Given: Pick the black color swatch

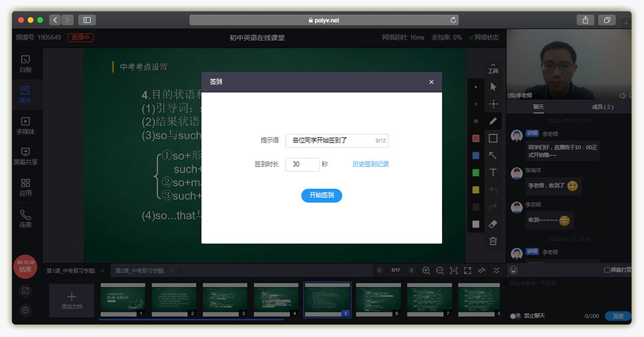Looking at the screenshot, I should [476, 207].
